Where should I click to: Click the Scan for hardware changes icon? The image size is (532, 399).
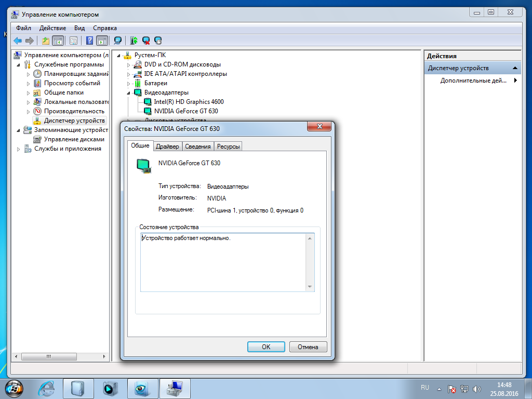tap(118, 41)
